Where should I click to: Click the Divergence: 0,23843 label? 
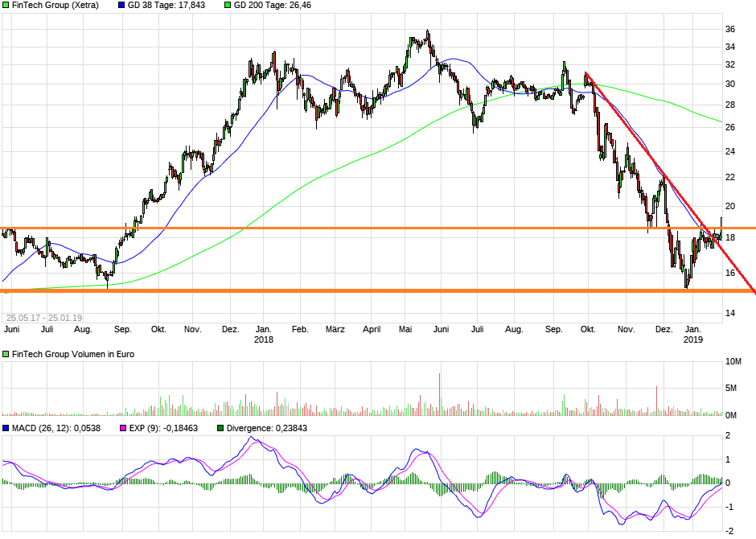click(267, 428)
